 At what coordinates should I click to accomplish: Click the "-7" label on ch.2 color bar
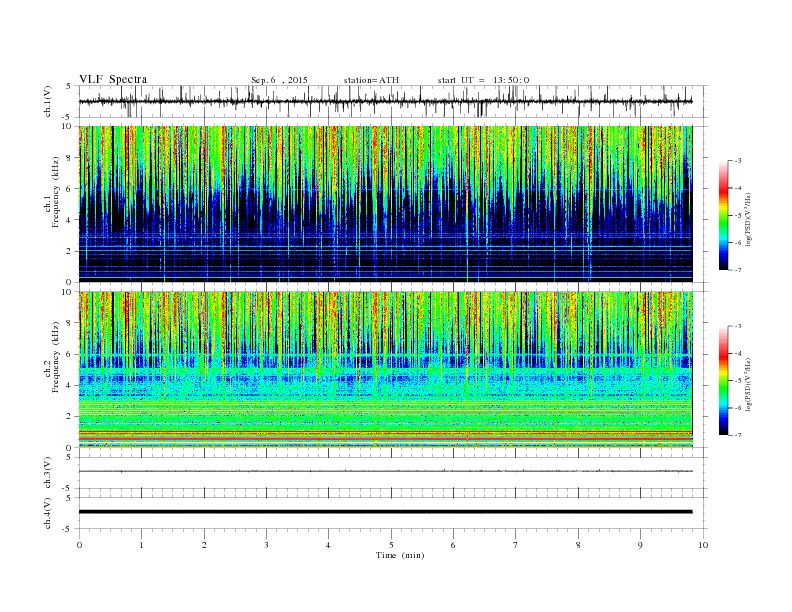tap(737, 435)
